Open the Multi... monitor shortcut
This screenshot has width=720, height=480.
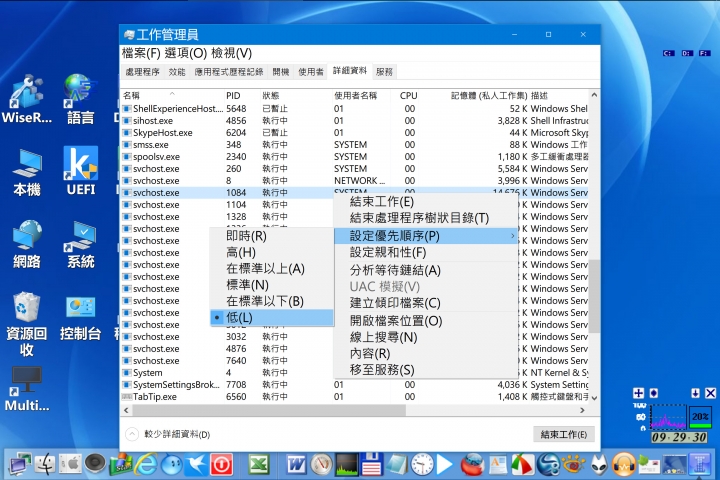point(27,388)
